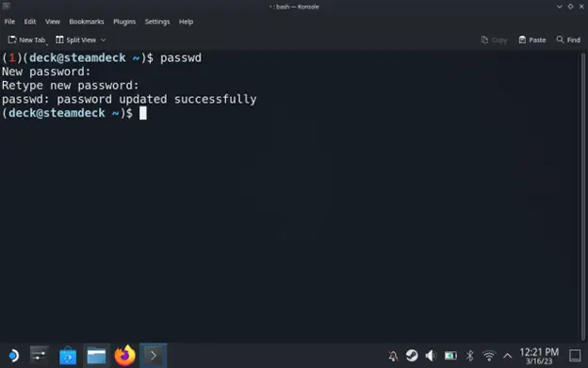Open the File menu
Image resolution: width=588 pixels, height=368 pixels.
[9, 22]
